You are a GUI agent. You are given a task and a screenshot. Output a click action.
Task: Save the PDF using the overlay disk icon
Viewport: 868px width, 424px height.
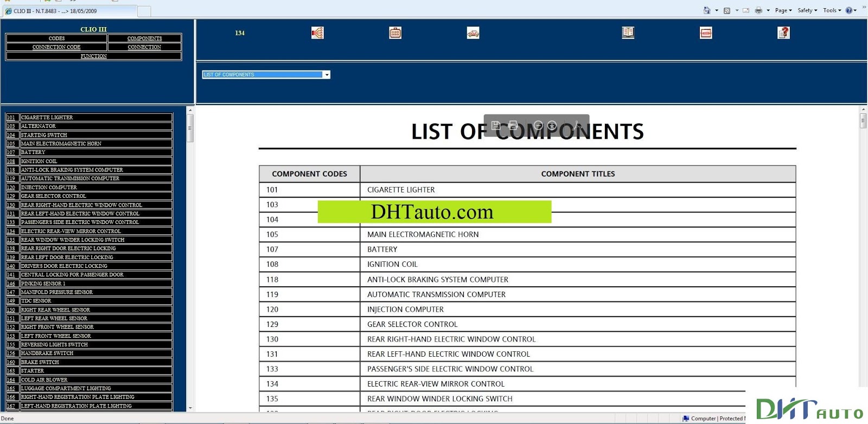(495, 125)
